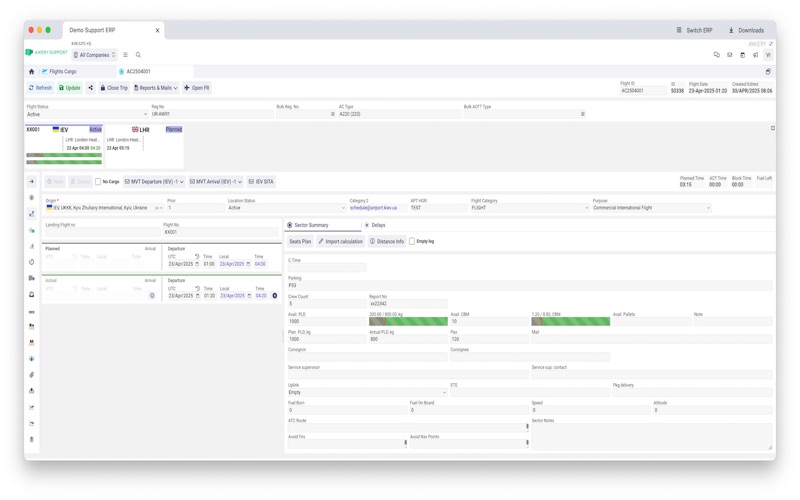This screenshot has height=500, width=800.
Task: Select the IEV active sector card
Action: pyautogui.click(x=64, y=145)
